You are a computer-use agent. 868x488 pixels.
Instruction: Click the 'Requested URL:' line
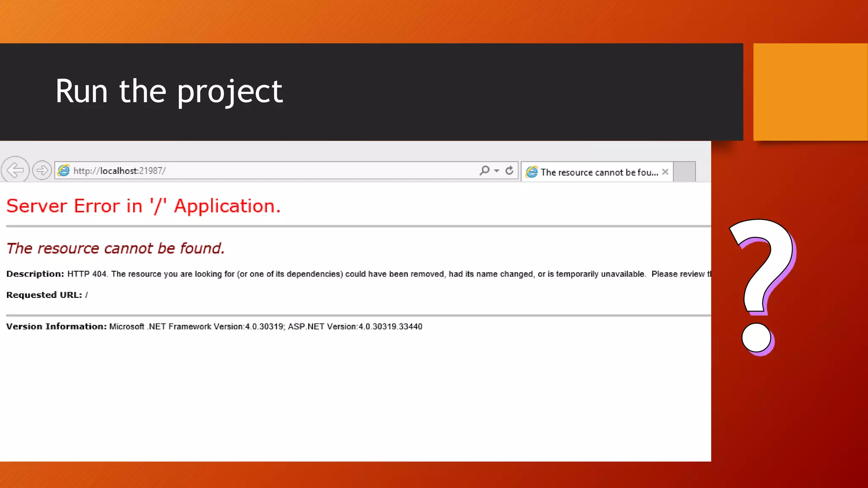(47, 295)
